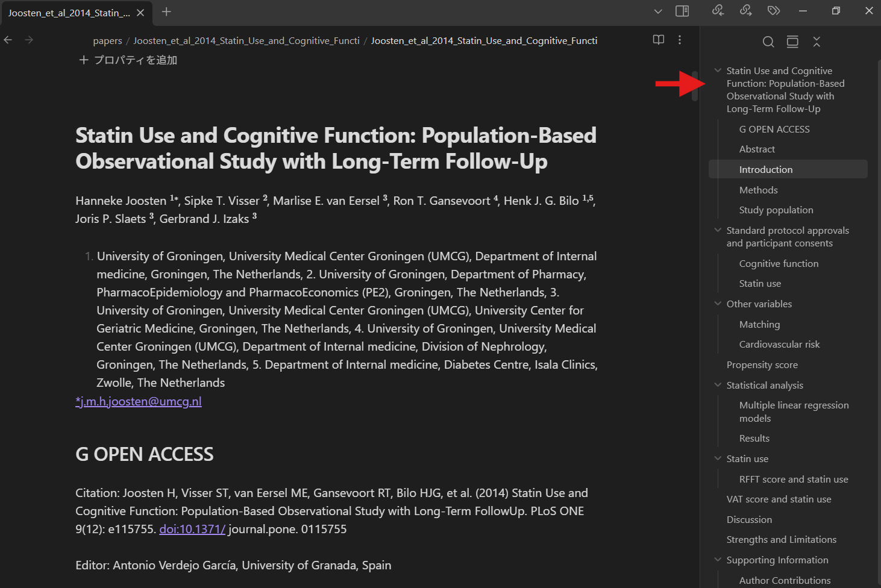
Task: Toggle the right sidebar panel
Action: (x=682, y=11)
